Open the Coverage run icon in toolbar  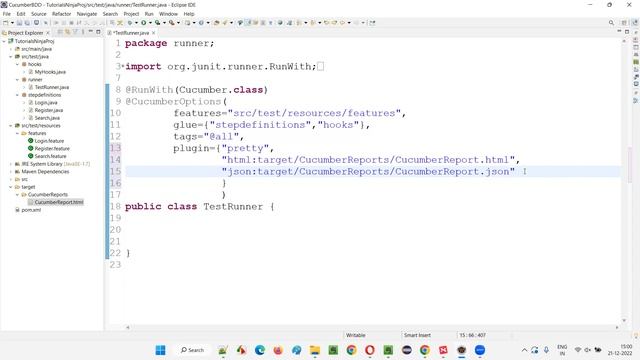pyautogui.click(x=158, y=23)
